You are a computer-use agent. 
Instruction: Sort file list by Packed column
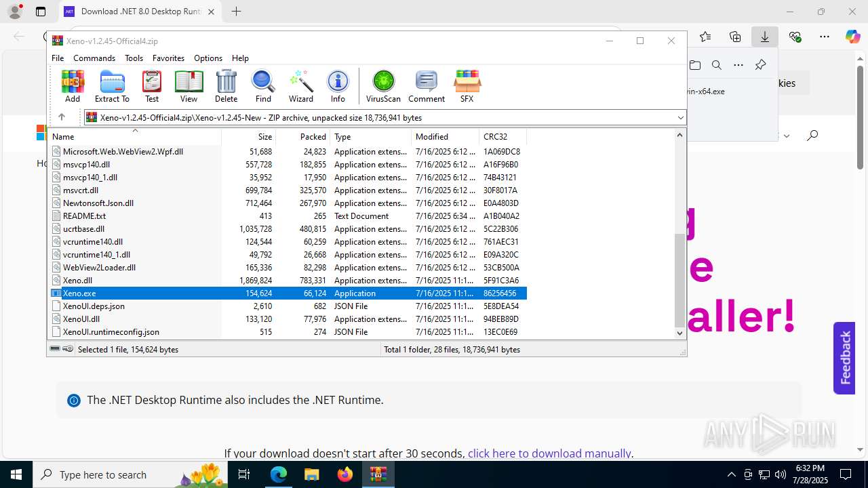pyautogui.click(x=302, y=136)
